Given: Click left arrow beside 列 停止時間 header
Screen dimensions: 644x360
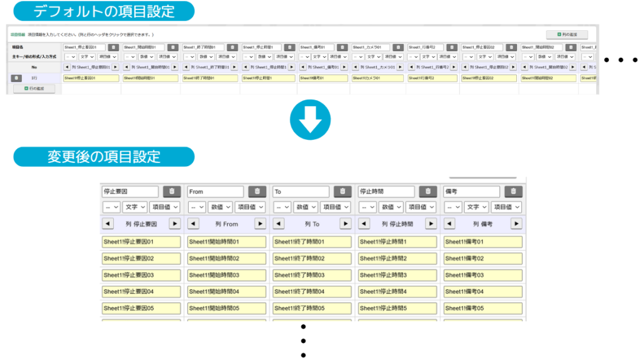Looking at the screenshot, I should coord(365,223).
